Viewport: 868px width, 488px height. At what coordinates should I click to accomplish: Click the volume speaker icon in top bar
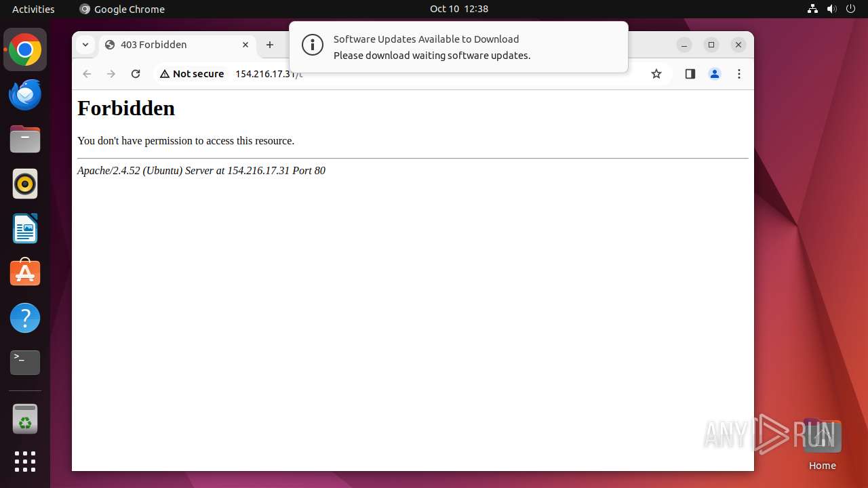tap(831, 9)
